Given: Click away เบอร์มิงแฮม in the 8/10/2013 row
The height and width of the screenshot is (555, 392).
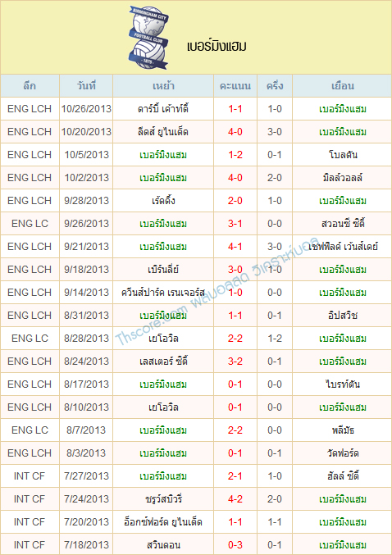Looking at the screenshot, I should click(x=343, y=407).
